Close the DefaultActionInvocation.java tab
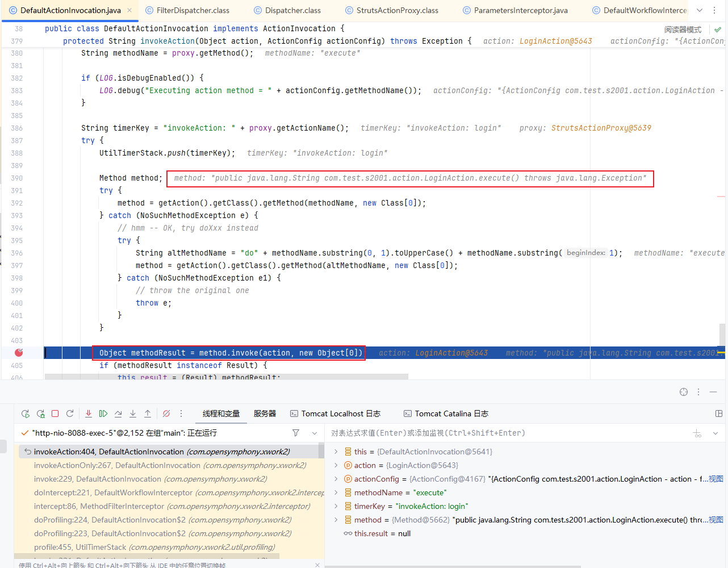Viewport: 728px width, 568px height. 129,10
